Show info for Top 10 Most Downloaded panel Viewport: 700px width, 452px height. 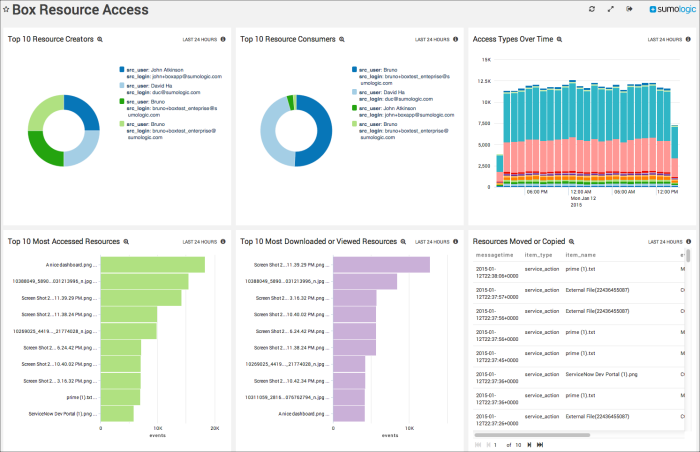(456, 241)
